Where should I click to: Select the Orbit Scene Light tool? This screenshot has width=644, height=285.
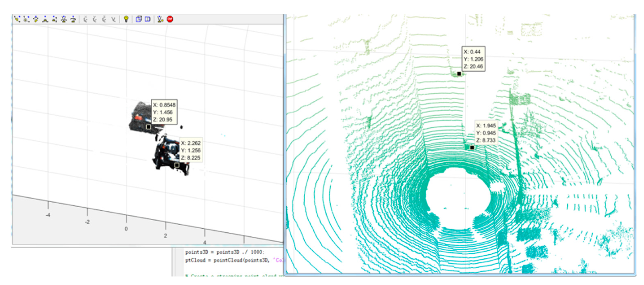tap(26, 19)
